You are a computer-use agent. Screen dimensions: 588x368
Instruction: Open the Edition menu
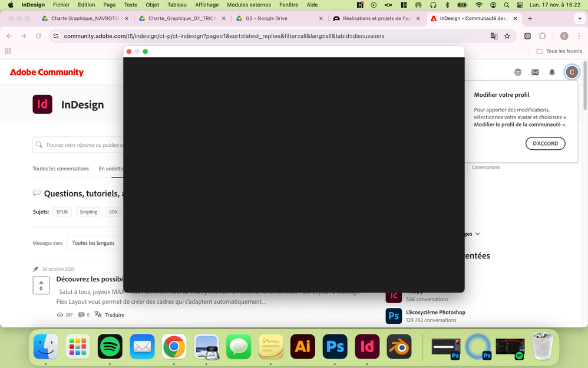(x=86, y=5)
